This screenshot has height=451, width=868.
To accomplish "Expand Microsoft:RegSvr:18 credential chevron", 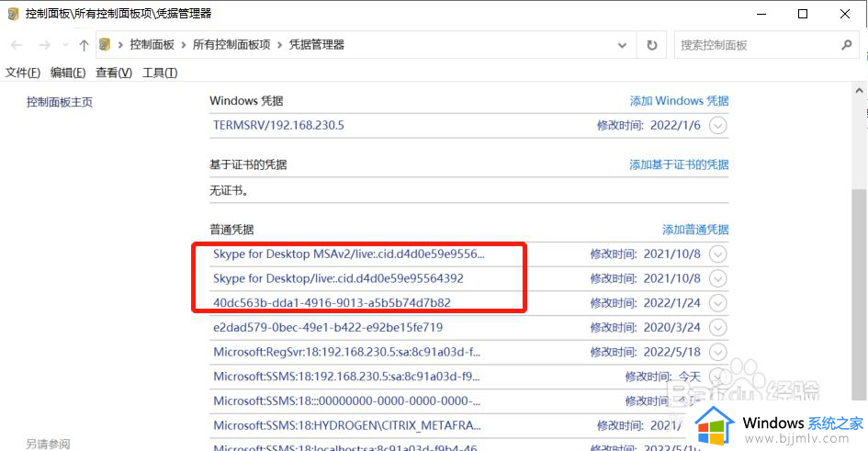I will 718,352.
